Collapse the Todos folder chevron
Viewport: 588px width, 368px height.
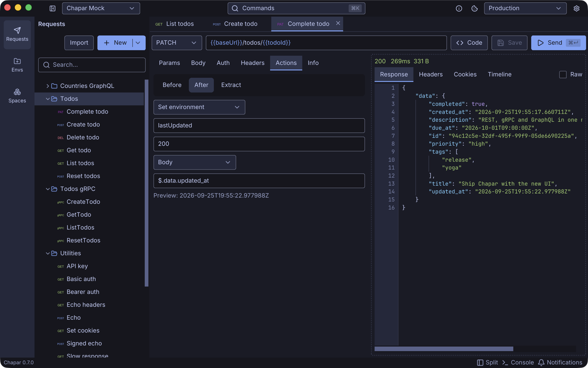pyautogui.click(x=47, y=99)
